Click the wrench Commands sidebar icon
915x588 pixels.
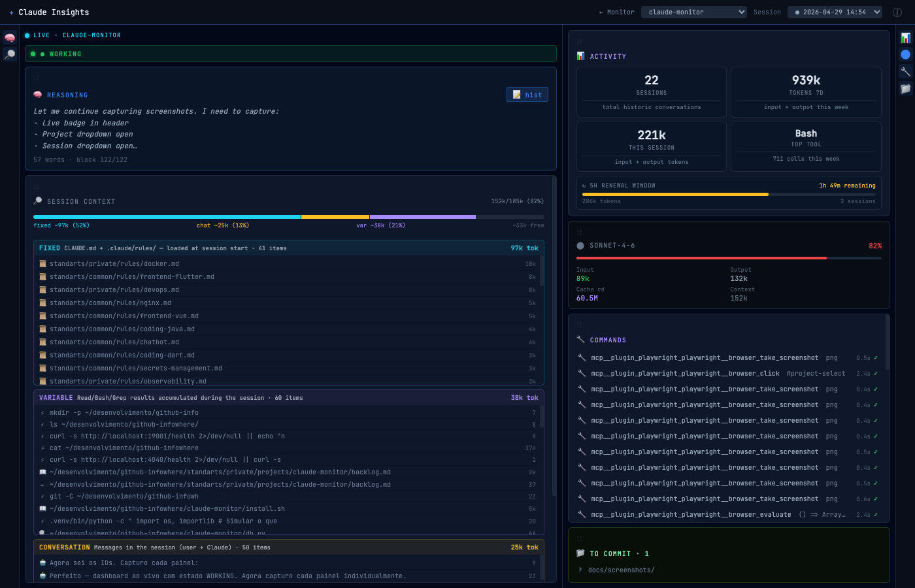(905, 71)
